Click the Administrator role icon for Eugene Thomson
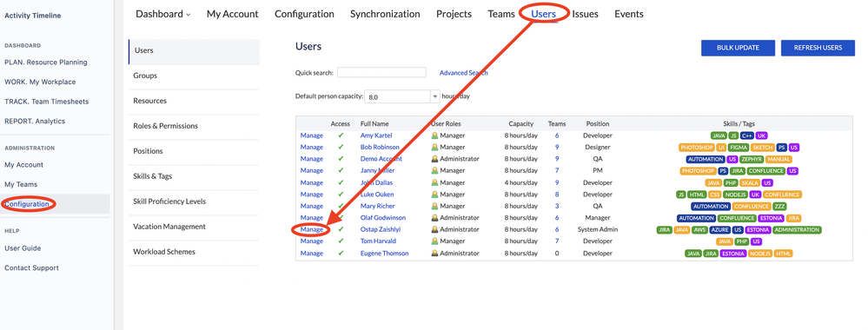868x330 pixels. coord(434,253)
